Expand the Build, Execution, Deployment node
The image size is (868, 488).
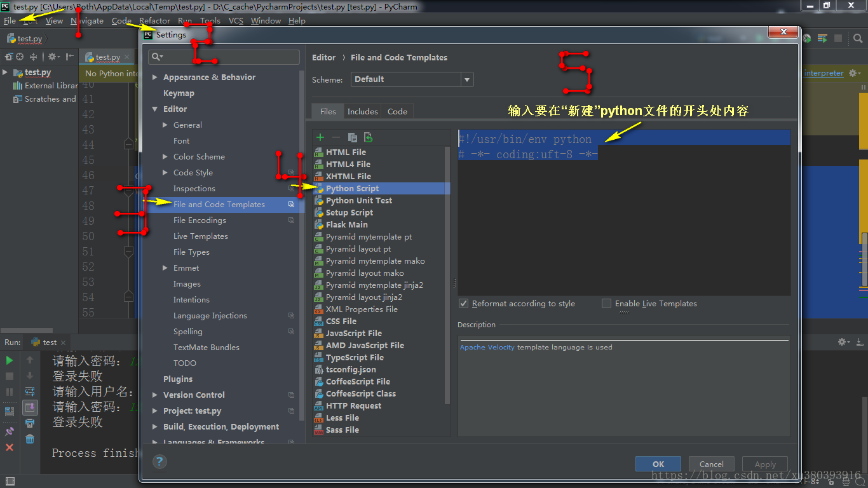click(155, 427)
